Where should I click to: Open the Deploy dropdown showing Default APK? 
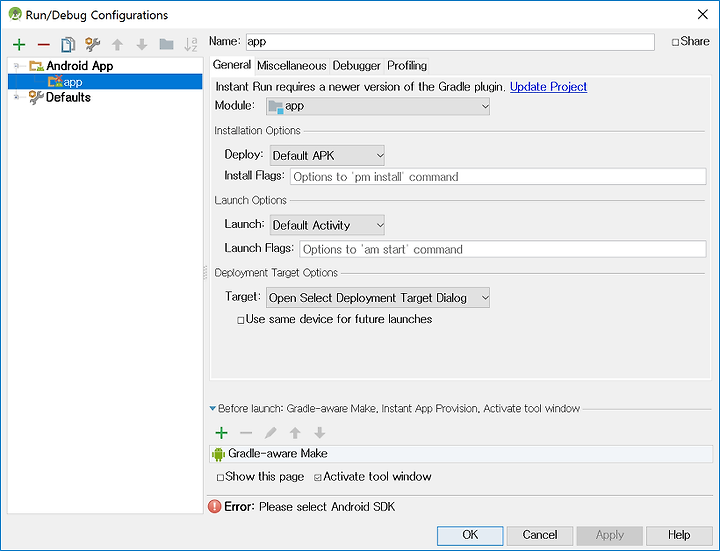tap(327, 156)
